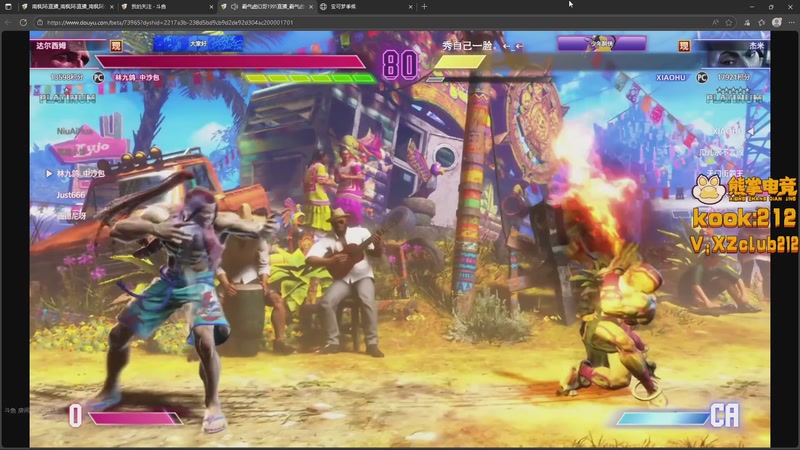
Task: Click the live stream video area
Action: point(399,239)
